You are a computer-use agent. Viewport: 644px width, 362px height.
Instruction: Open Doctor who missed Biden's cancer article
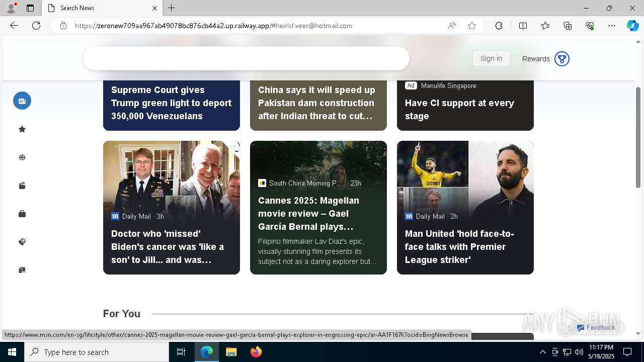click(172, 208)
